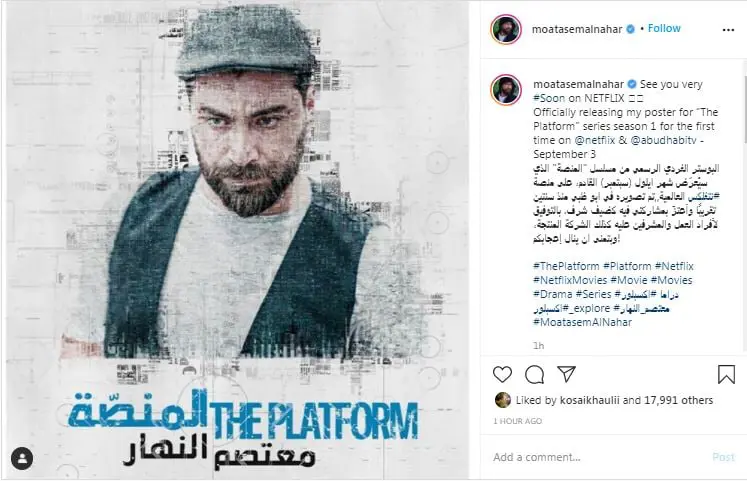Select the #ThePlatform hashtag
Screen dimensions: 747x481
(x=566, y=266)
